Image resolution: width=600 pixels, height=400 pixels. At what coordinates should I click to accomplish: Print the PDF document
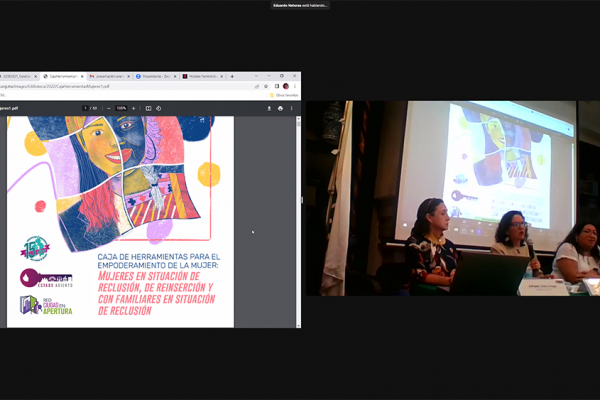(280, 109)
